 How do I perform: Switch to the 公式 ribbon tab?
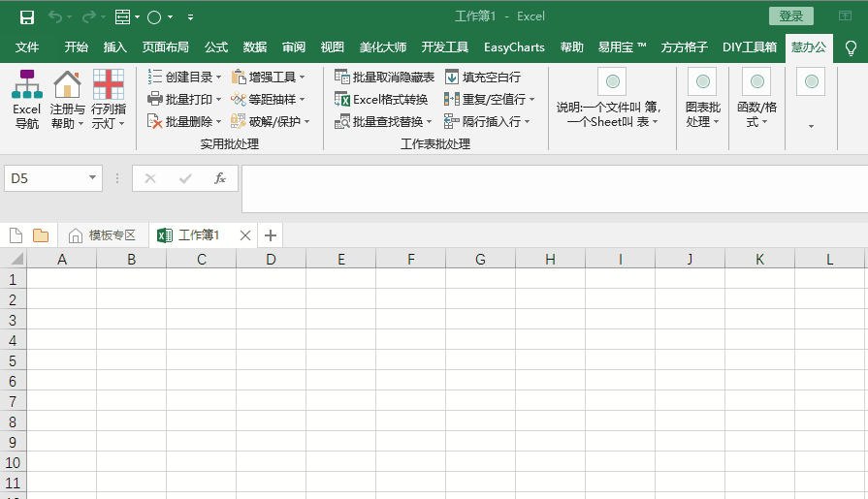[x=216, y=47]
